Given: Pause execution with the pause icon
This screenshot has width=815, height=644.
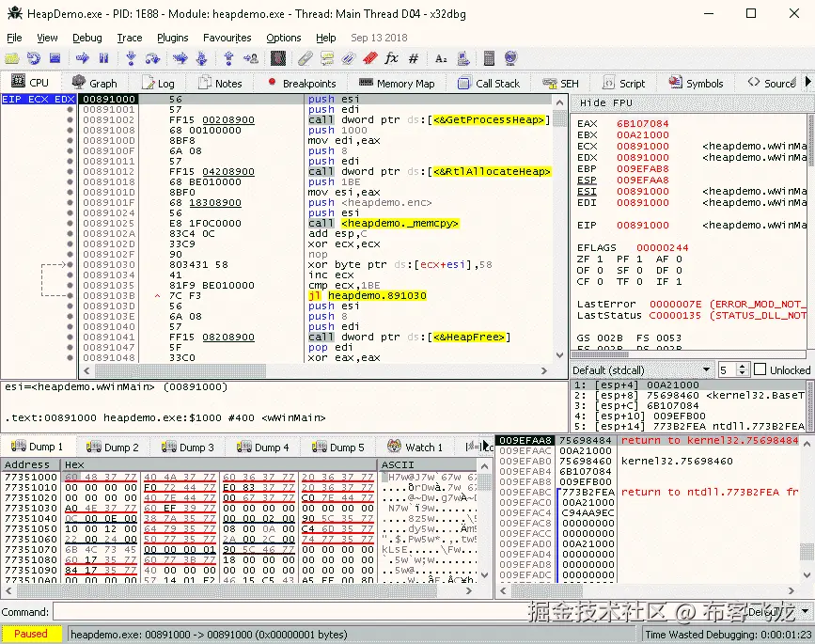Looking at the screenshot, I should (x=105, y=58).
